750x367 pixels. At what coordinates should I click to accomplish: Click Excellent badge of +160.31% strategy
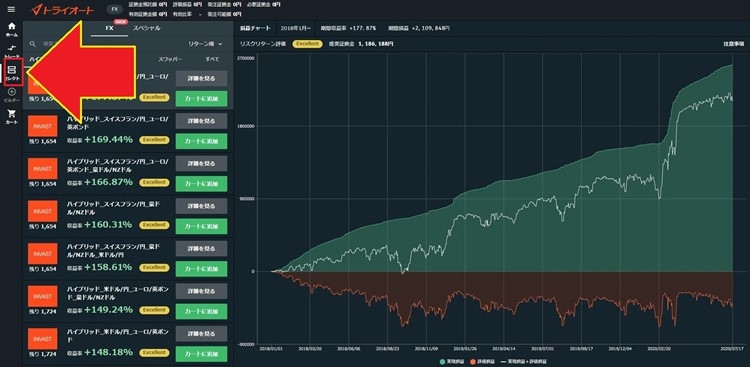[x=154, y=225]
